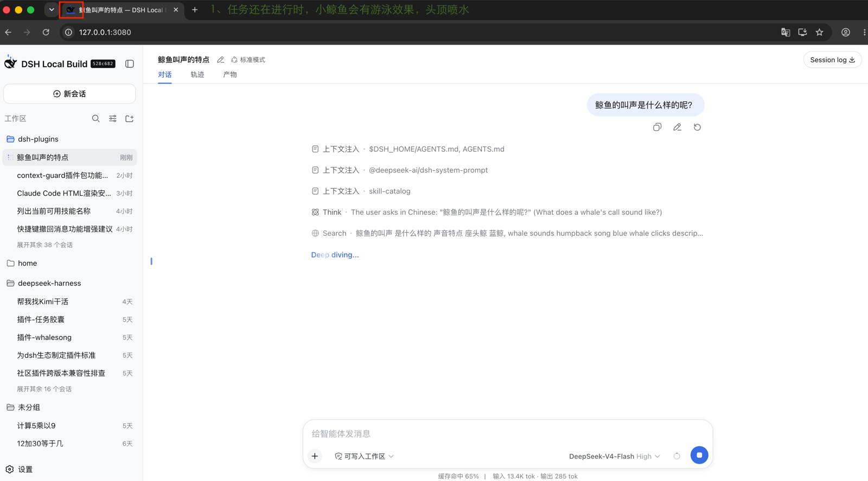Focus the address bar 127.0.0.1:3080
Screen dimensions: 868x481
coord(105,33)
